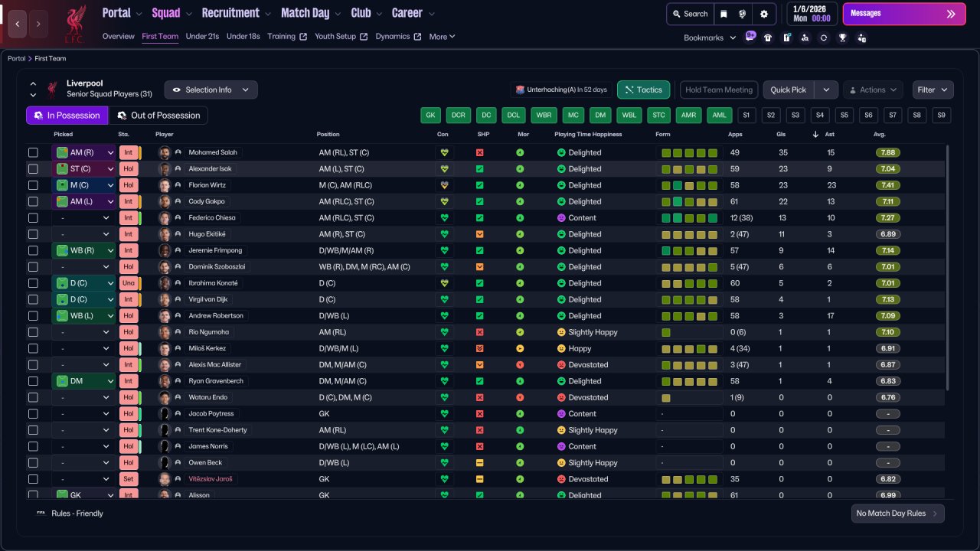Click Mohamed Salah's form colour squares
The image size is (980, 551).
pyautogui.click(x=689, y=152)
